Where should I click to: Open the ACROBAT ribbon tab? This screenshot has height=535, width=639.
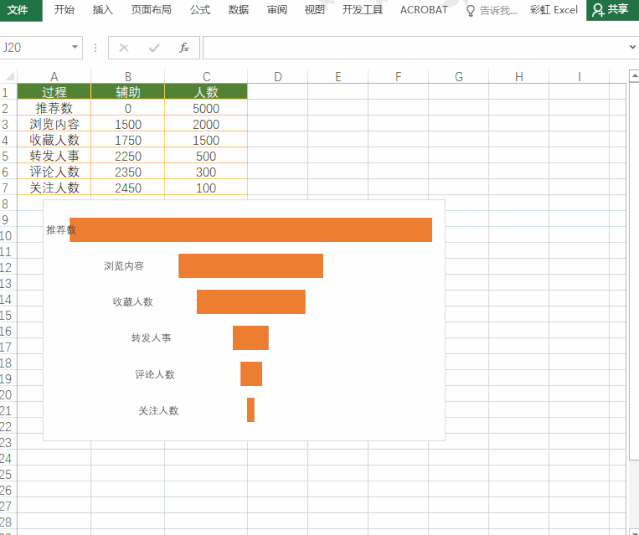(424, 10)
